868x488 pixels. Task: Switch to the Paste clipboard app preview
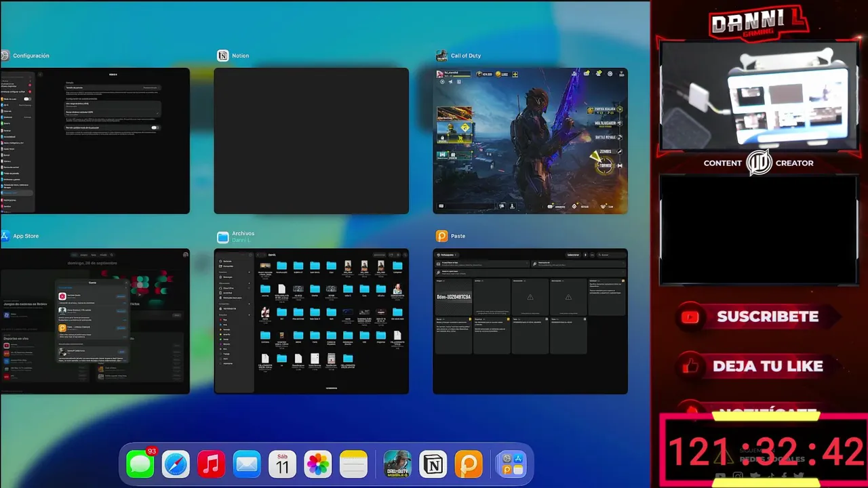pyautogui.click(x=530, y=321)
